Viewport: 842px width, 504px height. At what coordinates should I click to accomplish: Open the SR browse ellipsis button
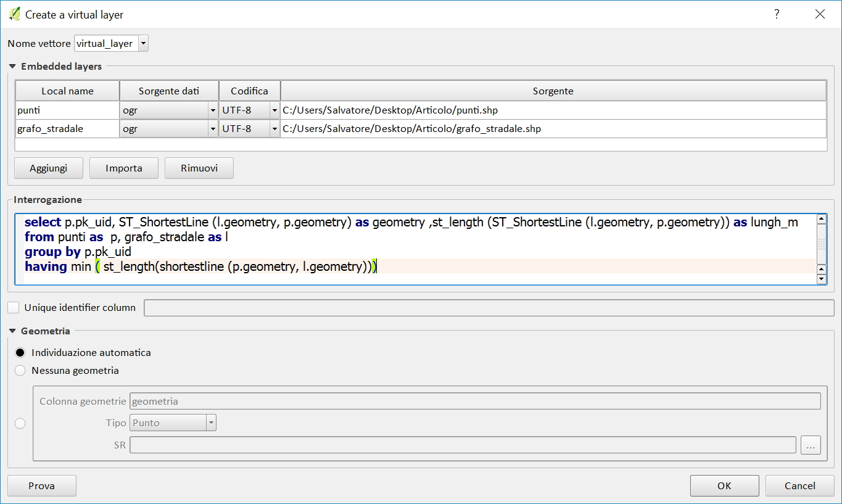(x=810, y=445)
